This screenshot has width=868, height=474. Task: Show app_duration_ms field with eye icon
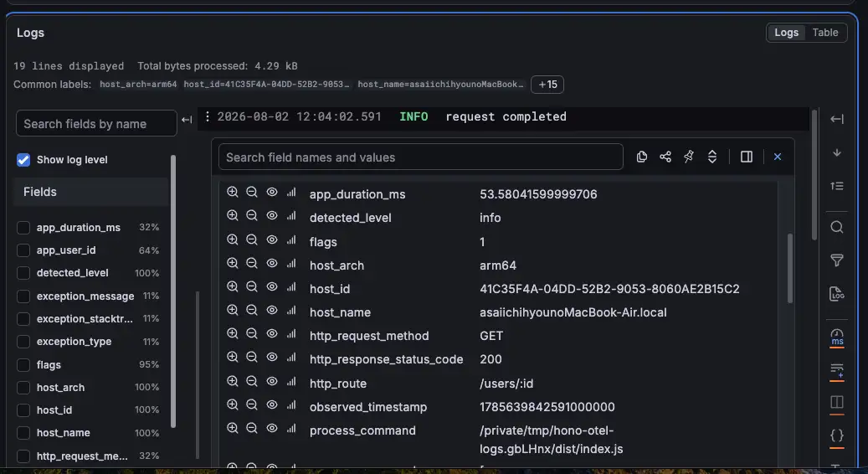click(272, 192)
